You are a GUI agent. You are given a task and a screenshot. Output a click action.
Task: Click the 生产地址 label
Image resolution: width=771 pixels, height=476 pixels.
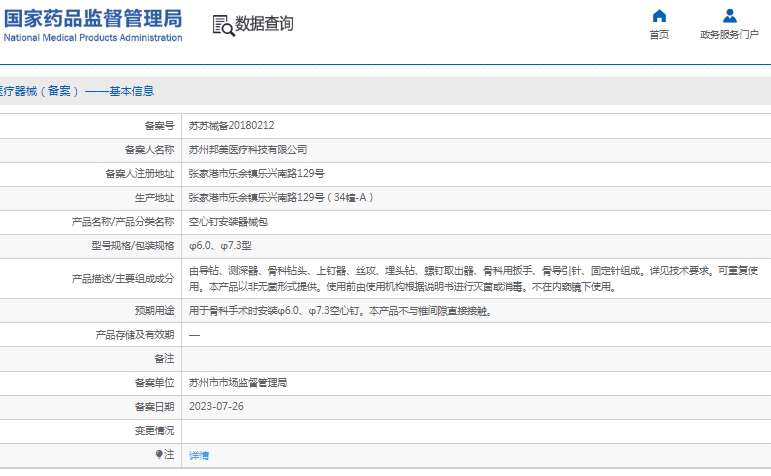point(154,198)
